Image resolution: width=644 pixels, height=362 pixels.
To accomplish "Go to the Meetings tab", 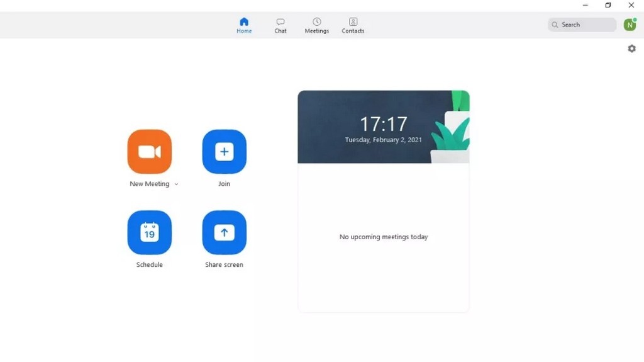I will (x=317, y=26).
